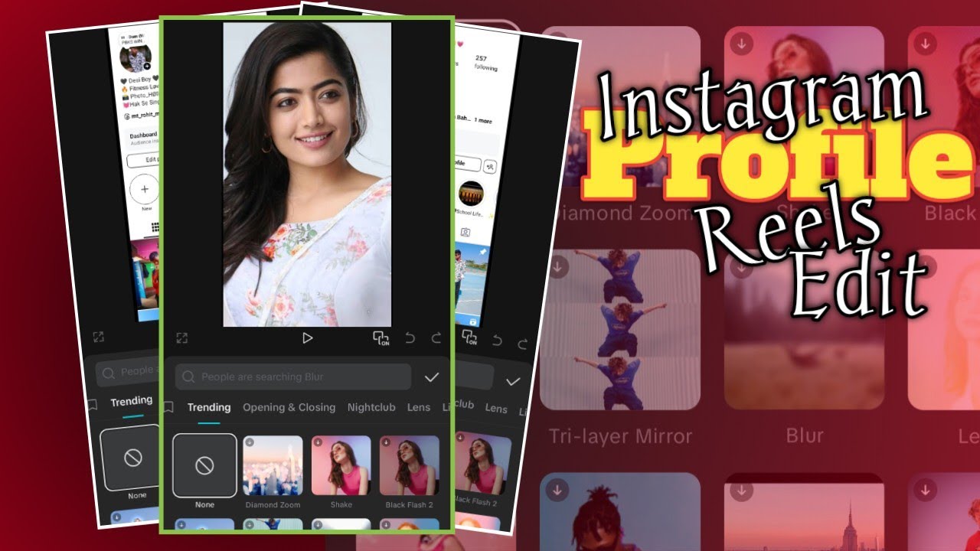Viewport: 980px width, 551px height.
Task: Undo the last edit in right screenshot
Action: click(498, 341)
